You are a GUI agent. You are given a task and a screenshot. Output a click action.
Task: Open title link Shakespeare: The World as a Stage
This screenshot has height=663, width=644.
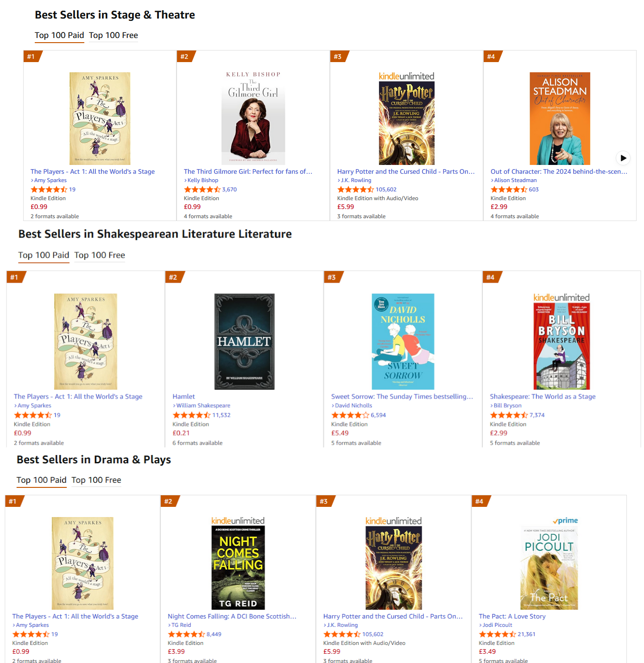pos(543,397)
